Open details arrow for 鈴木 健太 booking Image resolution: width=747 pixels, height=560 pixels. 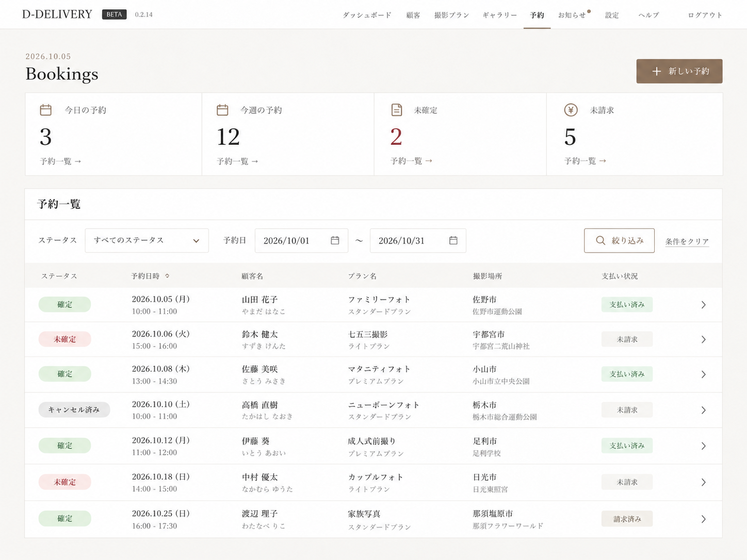(x=703, y=339)
